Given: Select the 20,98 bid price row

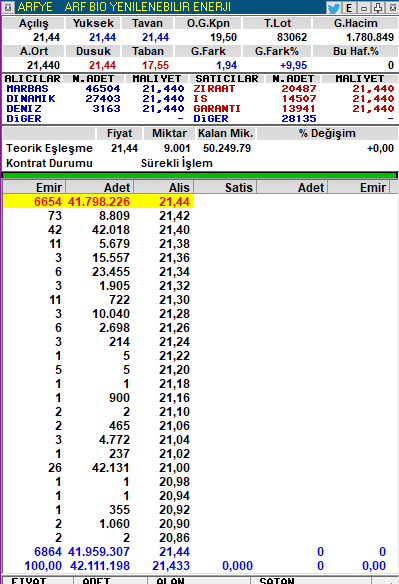Looking at the screenshot, I should click(x=98, y=482).
